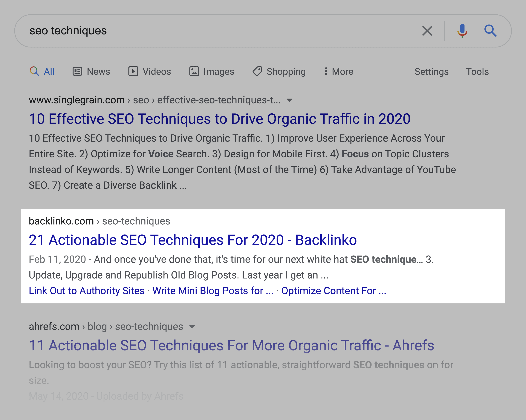The image size is (526, 420).
Task: Click the tag icon beside Shopping
Action: pos(257,72)
